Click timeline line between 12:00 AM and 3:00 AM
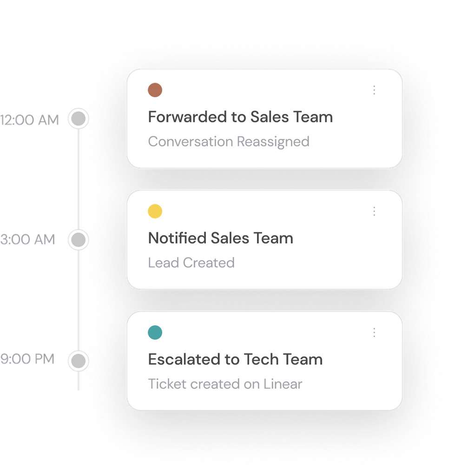 [79, 179]
